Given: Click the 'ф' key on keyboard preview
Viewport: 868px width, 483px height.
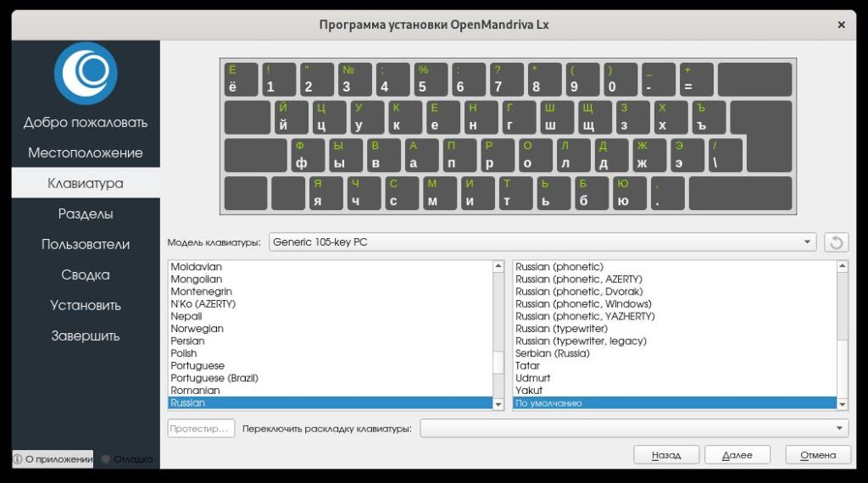Looking at the screenshot, I should (x=309, y=155).
